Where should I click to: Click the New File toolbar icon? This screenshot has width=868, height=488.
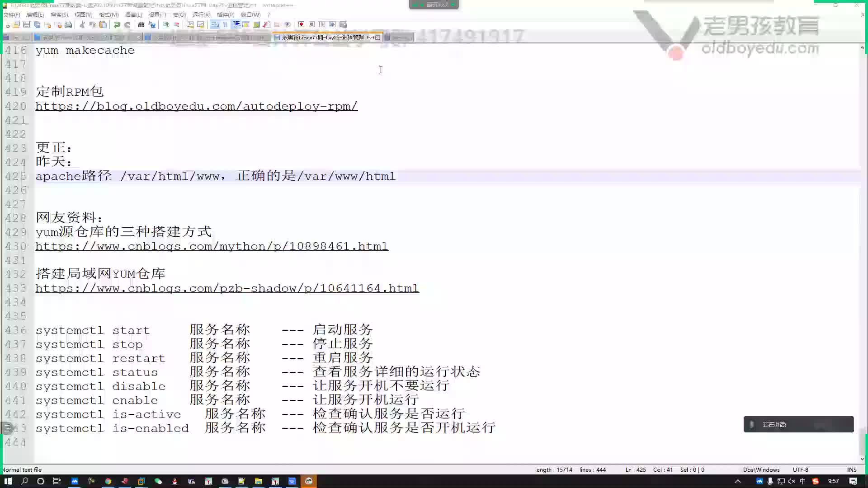coord(7,24)
